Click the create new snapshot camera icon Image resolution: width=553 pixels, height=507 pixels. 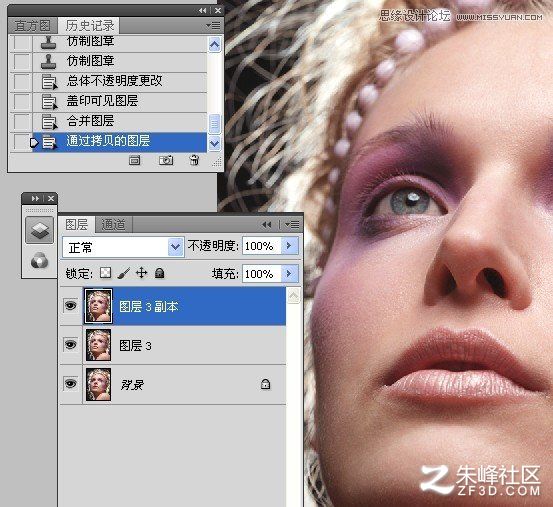coord(166,160)
